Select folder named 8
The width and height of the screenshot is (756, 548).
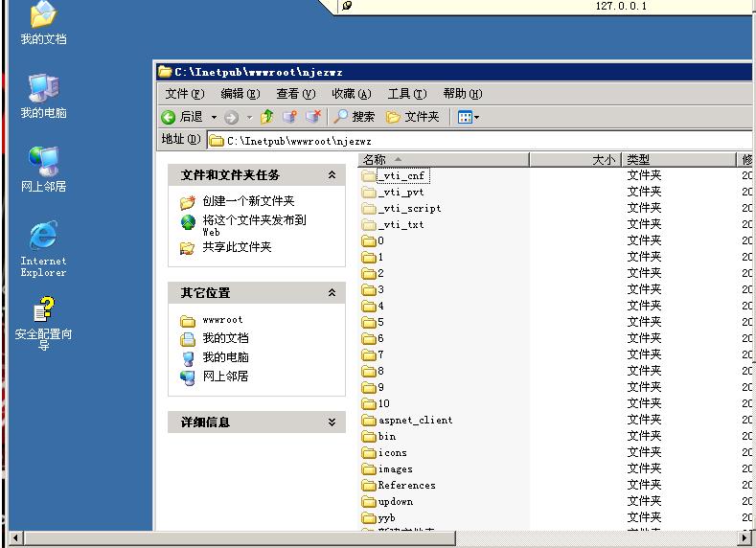click(373, 371)
